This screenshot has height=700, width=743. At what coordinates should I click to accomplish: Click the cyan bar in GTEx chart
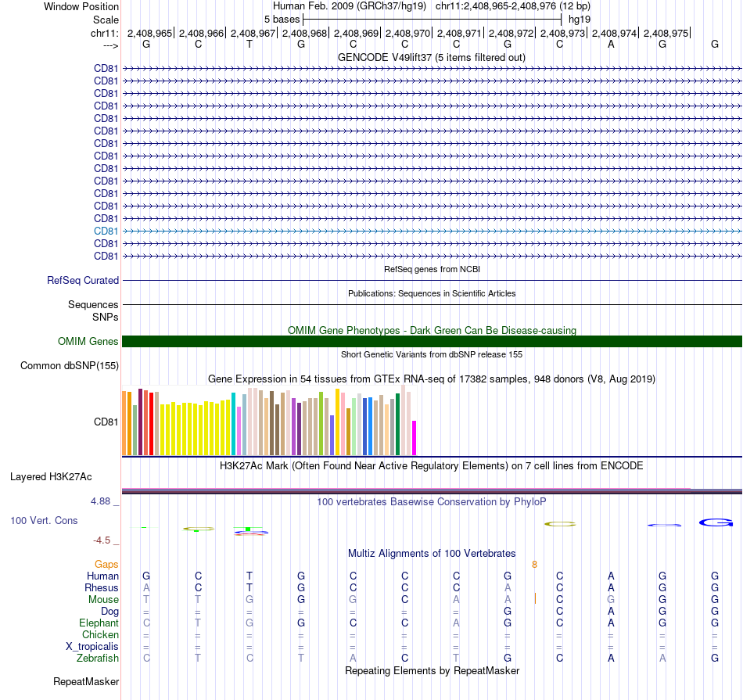click(233, 424)
